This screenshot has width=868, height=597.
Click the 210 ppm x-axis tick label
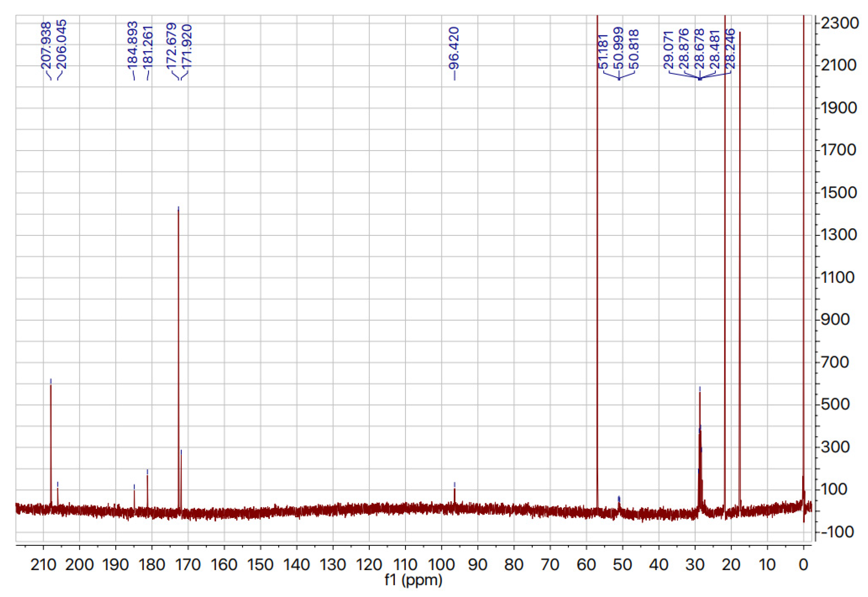tap(43, 564)
